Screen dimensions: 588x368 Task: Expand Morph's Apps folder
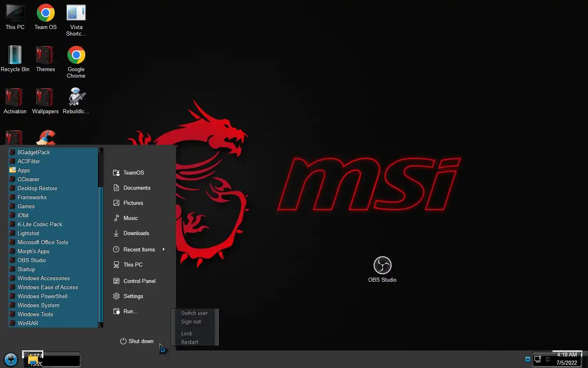tap(53, 251)
